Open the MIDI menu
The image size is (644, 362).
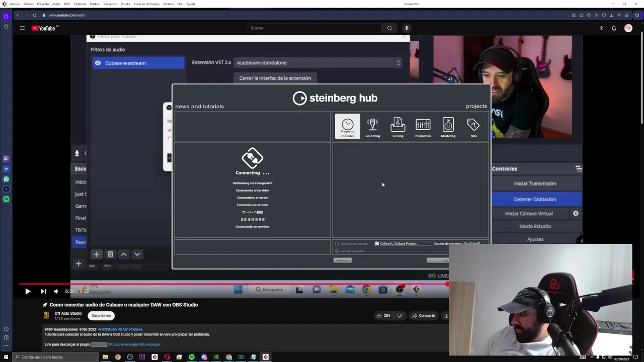click(67, 4)
